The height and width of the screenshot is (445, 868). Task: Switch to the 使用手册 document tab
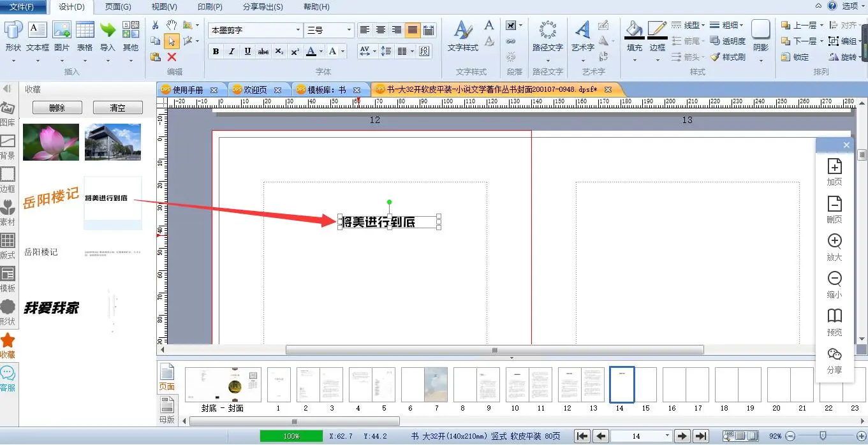(188, 90)
